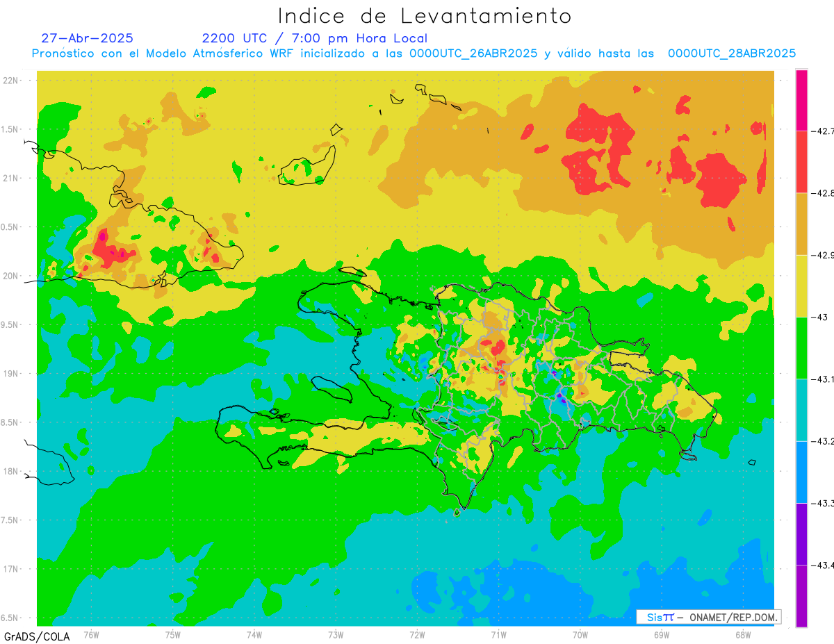834x644 pixels.
Task: Click the '7.5N' latitude label
Action: [10, 520]
